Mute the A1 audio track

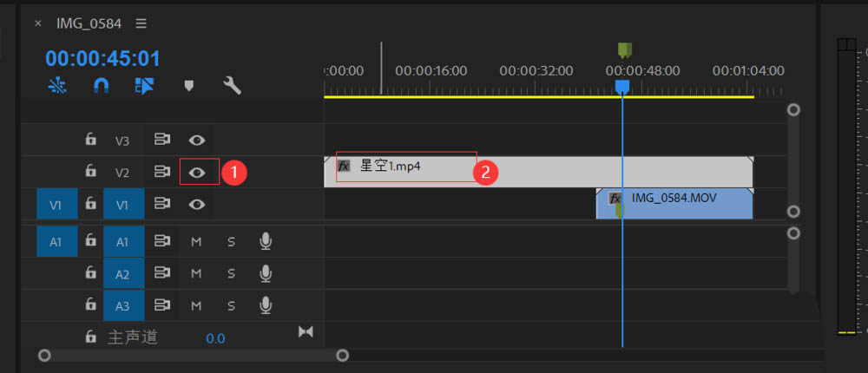(196, 242)
